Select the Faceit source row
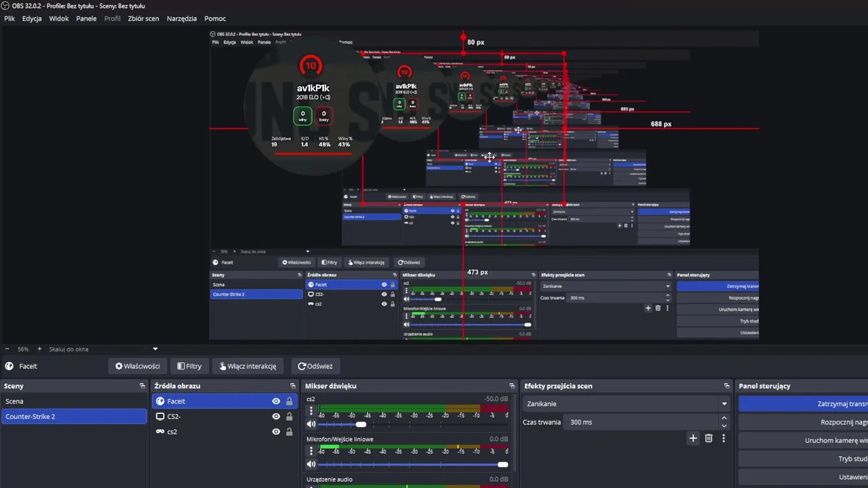This screenshot has width=868, height=488. pyautogui.click(x=224, y=401)
